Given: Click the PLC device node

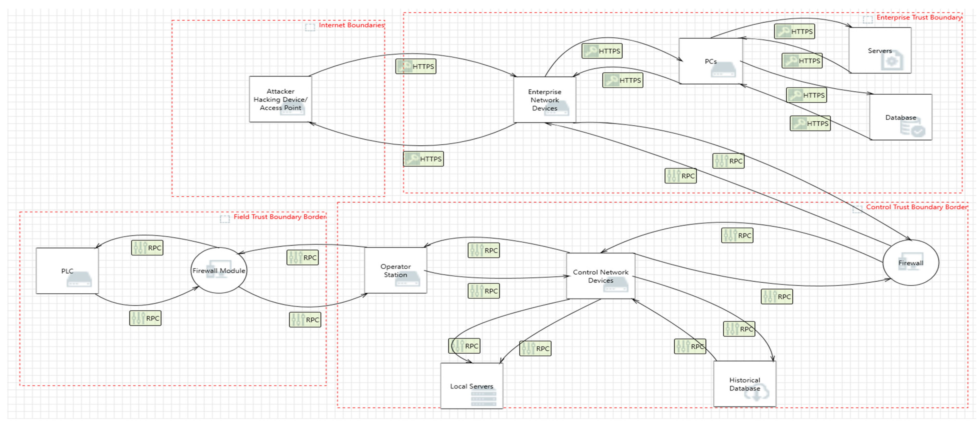Looking at the screenshot, I should [x=67, y=271].
